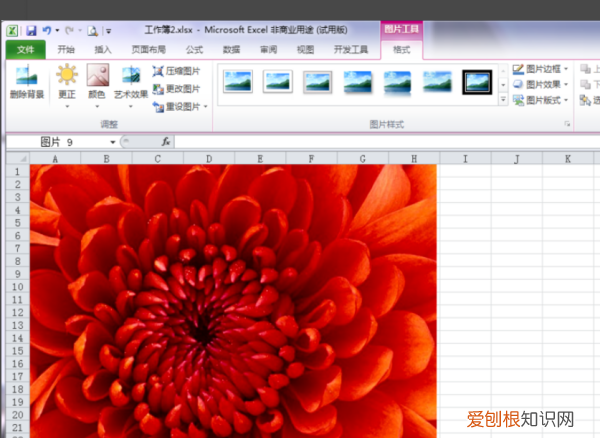Expand the Undo history dropdown arrow

click(x=57, y=30)
